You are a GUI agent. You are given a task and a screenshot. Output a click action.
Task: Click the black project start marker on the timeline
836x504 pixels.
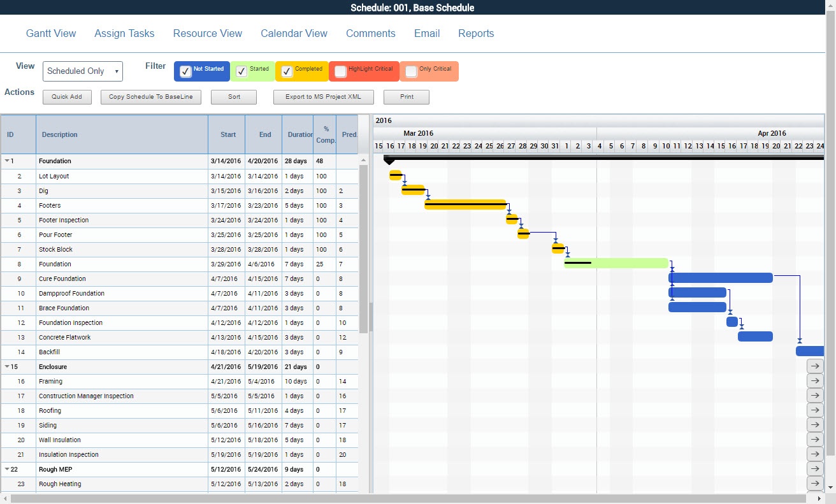point(389,161)
